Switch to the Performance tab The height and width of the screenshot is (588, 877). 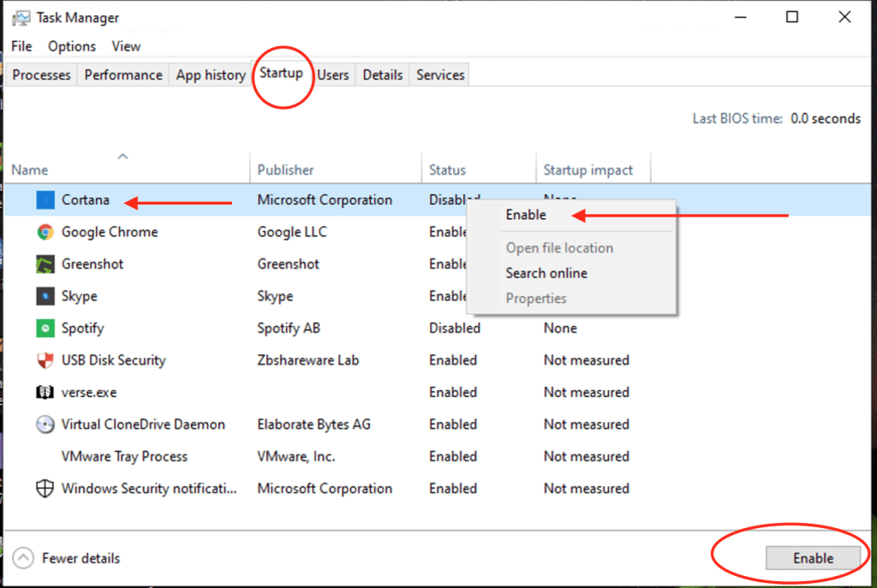click(x=123, y=75)
